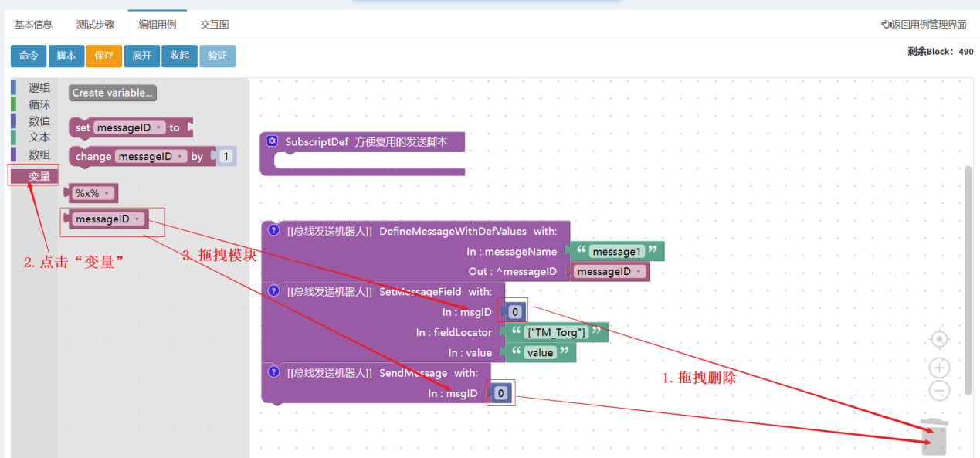Show help for the DefineMessageWithDefValues block
Screen dimensions: 980x458
[273, 230]
